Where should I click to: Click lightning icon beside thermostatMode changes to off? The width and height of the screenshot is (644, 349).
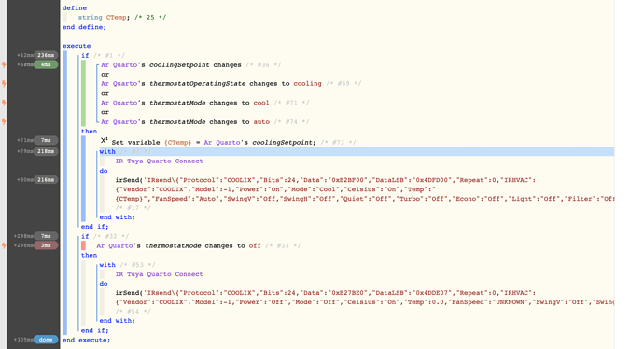[4, 245]
